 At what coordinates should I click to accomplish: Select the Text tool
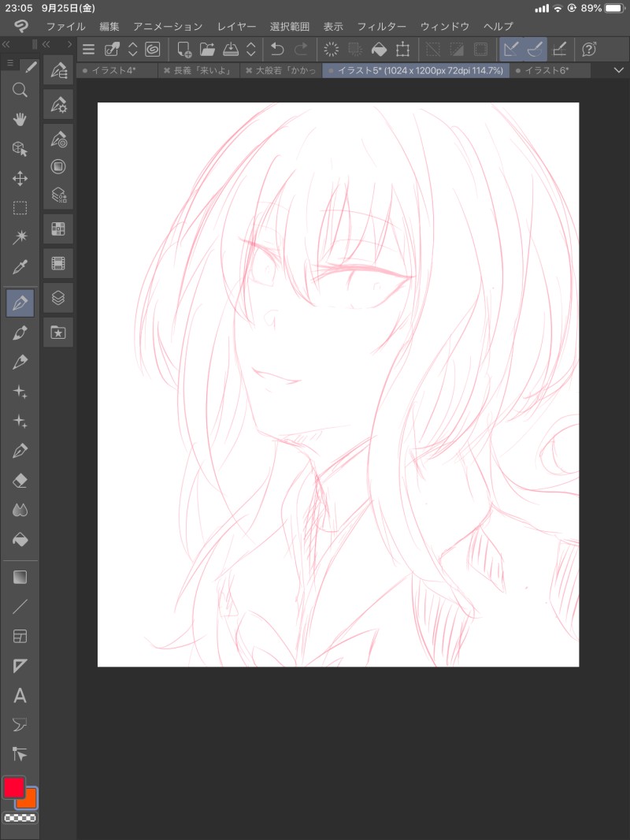[x=20, y=695]
